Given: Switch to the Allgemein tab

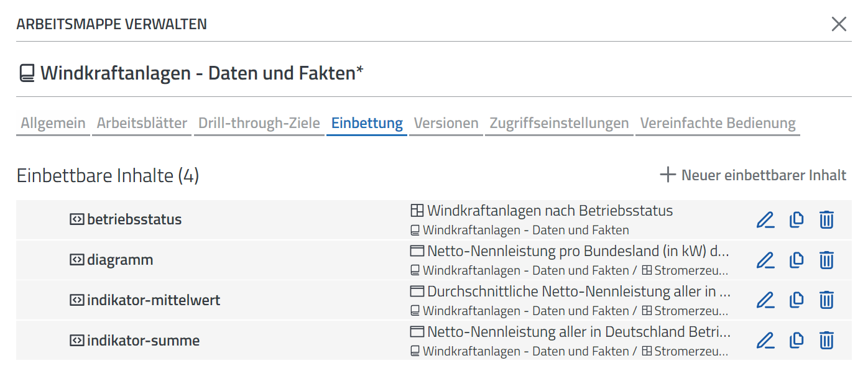Looking at the screenshot, I should (53, 123).
